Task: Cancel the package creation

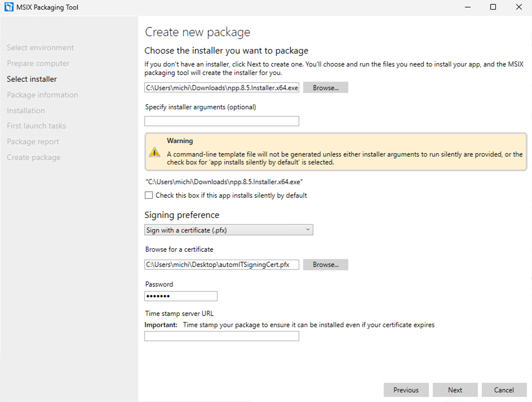Action: coord(504,390)
